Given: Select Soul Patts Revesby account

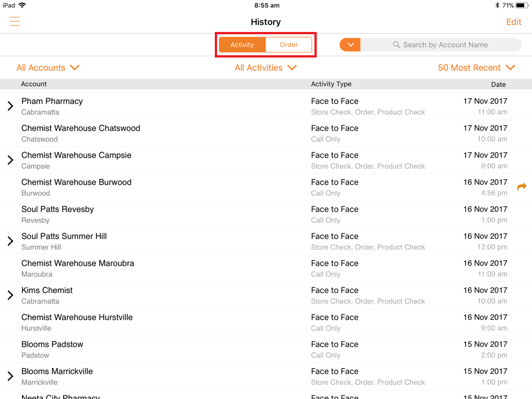Looking at the screenshot, I should point(58,209).
